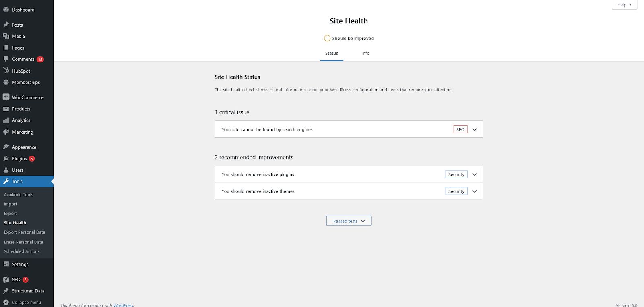
Task: Open the Help dropdown panel
Action: point(624,5)
